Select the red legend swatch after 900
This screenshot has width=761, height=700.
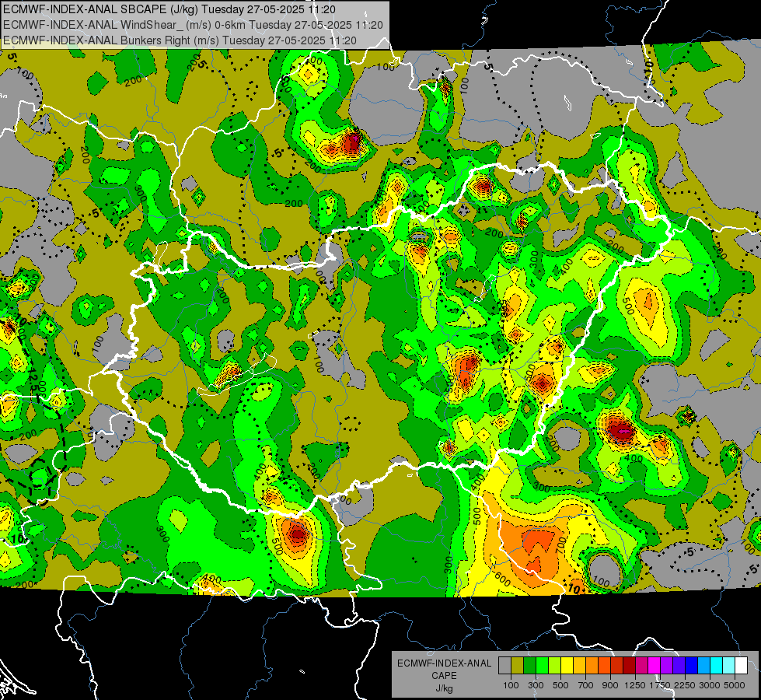(617, 665)
